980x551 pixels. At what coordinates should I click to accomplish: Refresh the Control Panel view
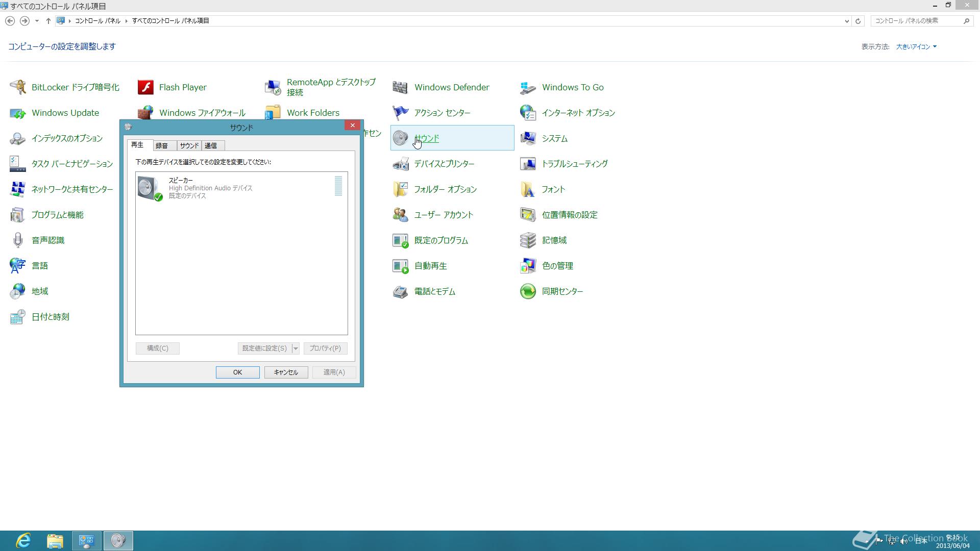pyautogui.click(x=858, y=21)
